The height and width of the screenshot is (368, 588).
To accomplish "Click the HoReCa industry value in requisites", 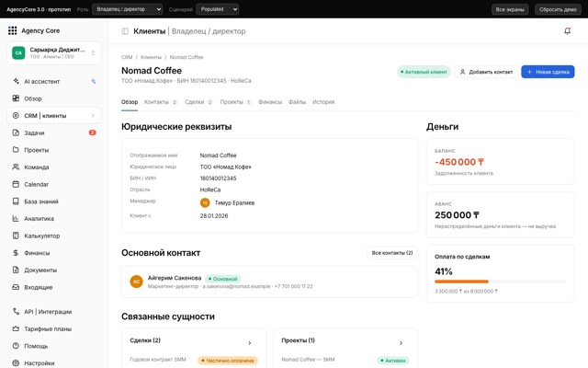I will click(210, 190).
